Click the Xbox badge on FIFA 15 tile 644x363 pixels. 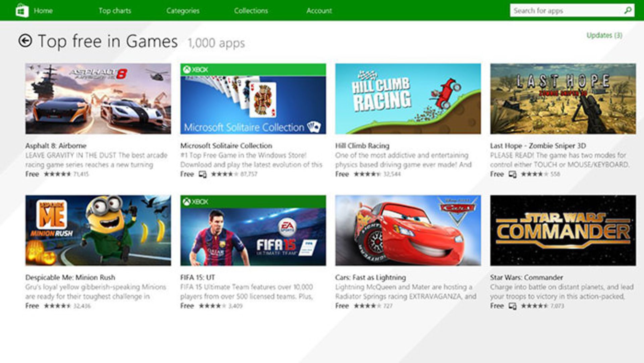(195, 201)
